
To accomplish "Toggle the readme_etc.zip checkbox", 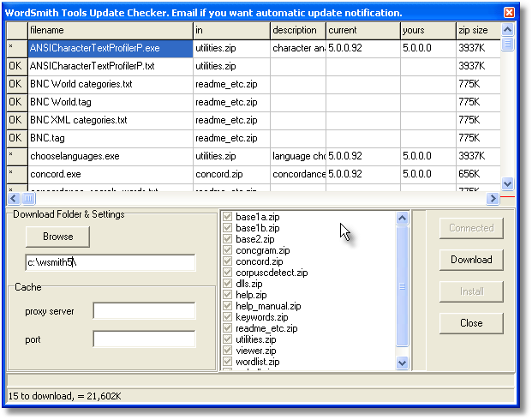I will click(227, 328).
